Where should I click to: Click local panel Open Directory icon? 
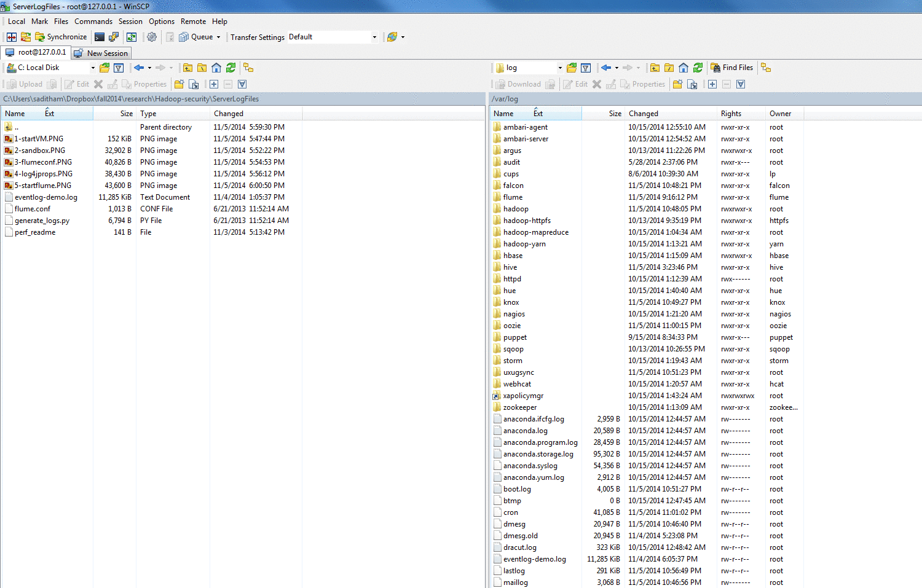pos(104,68)
